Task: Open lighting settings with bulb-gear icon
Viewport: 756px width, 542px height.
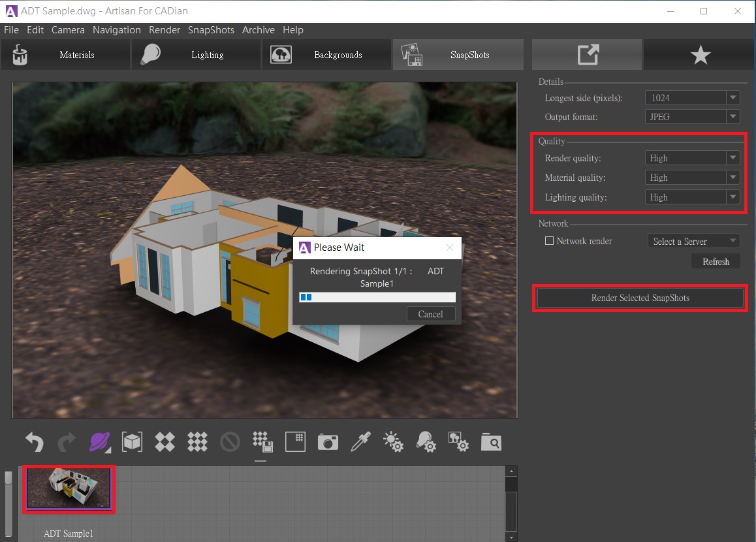Action: (x=426, y=443)
